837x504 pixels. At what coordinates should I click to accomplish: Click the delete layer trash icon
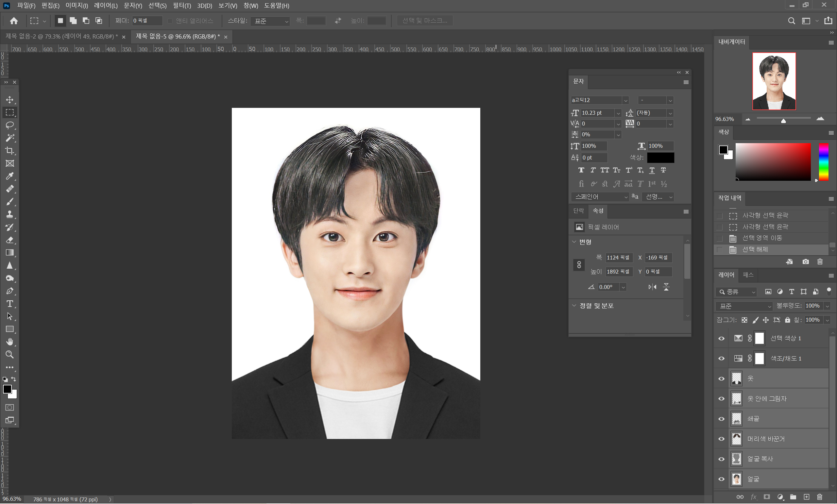(x=819, y=497)
